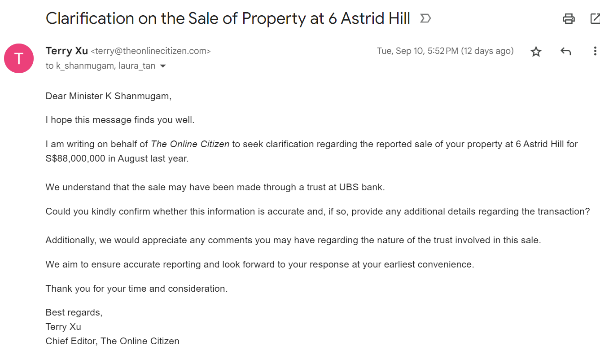Screen dimensions: 600x364
Task: Star the message from Terry Xu
Action: point(536,52)
